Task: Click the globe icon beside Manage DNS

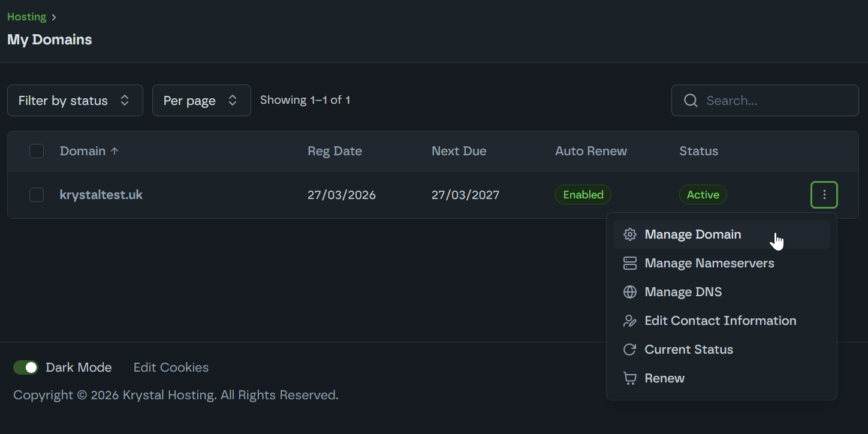Action: pyautogui.click(x=629, y=292)
